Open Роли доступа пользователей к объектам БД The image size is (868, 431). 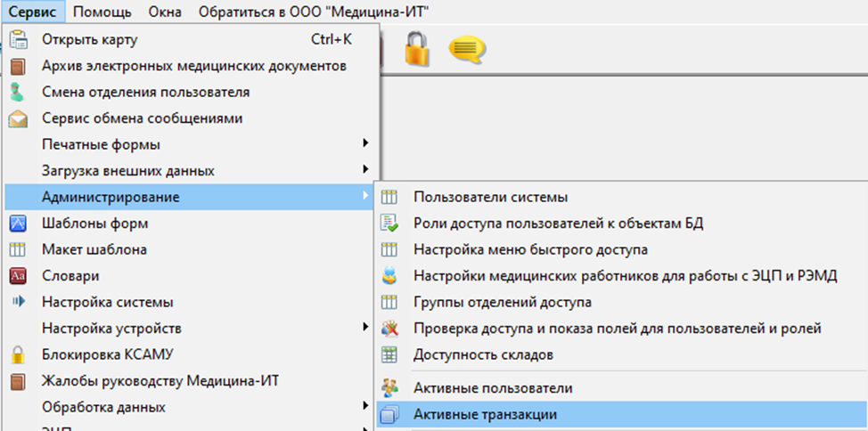pyautogui.click(x=558, y=224)
